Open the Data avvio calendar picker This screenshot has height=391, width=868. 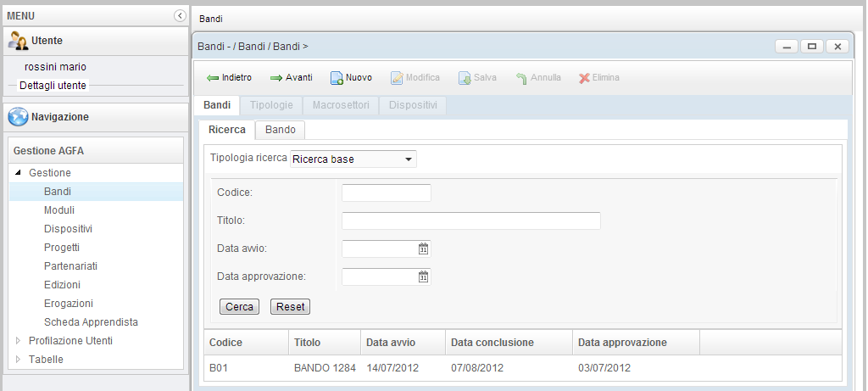coord(424,249)
